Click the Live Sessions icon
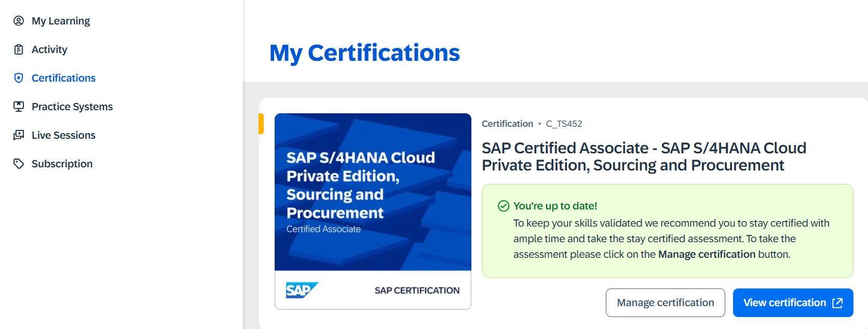The height and width of the screenshot is (329, 868). pos(19,135)
